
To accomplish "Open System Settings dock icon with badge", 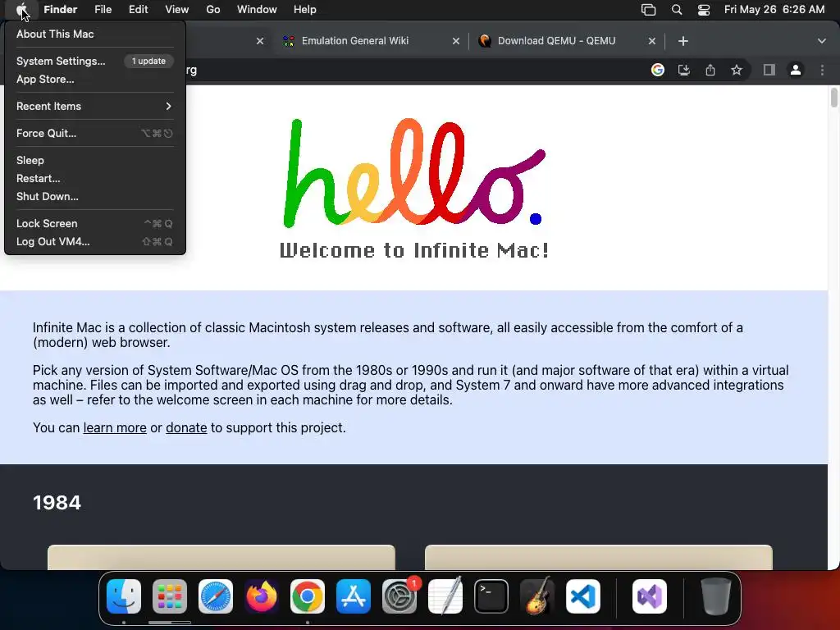I will (399, 596).
